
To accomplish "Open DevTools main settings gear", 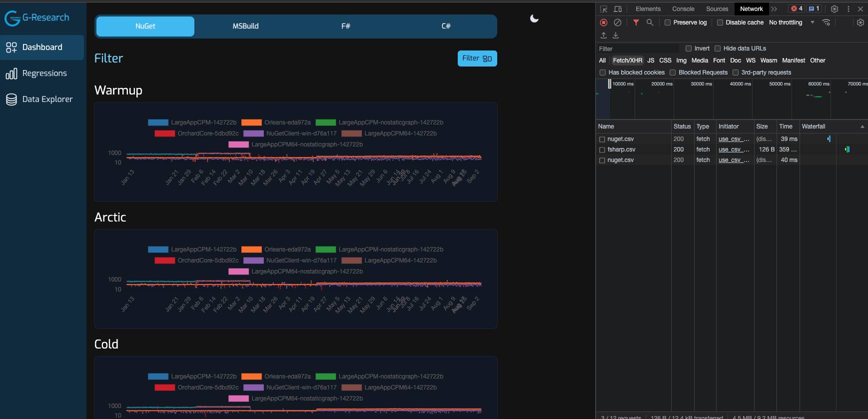I will (x=835, y=9).
